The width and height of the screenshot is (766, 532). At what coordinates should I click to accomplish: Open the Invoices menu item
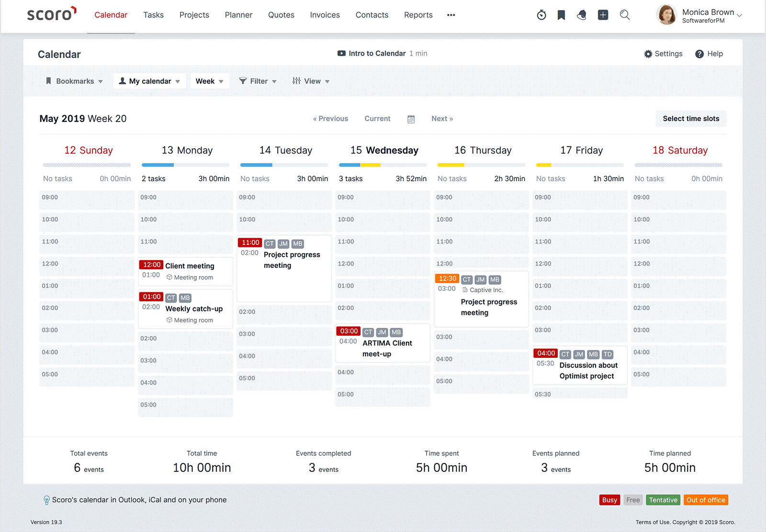click(x=325, y=15)
